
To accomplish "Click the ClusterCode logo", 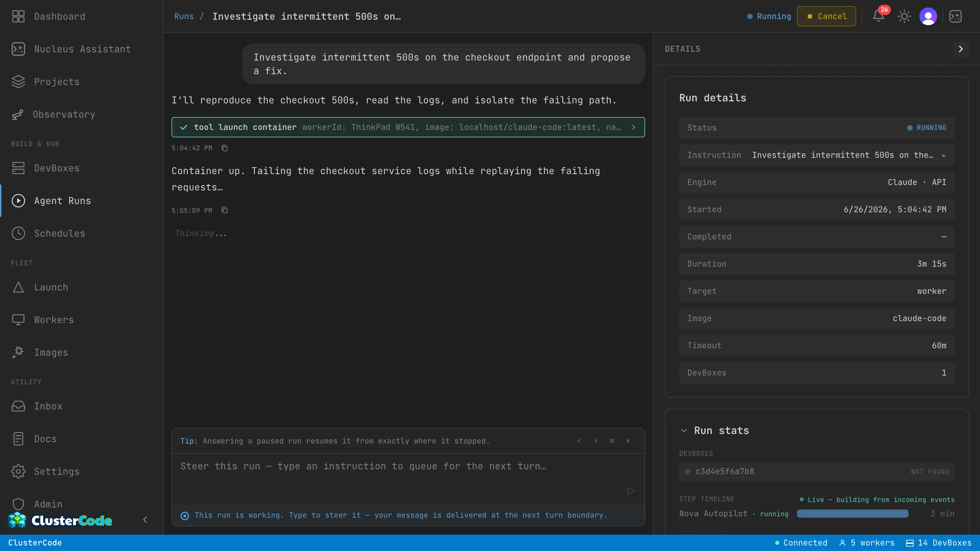I will coord(60,520).
